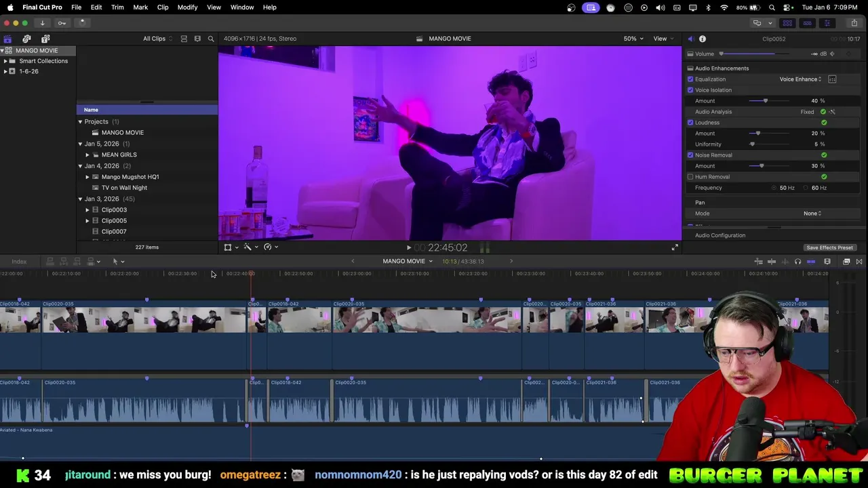Open the Keyword editor key icon

point(62,23)
